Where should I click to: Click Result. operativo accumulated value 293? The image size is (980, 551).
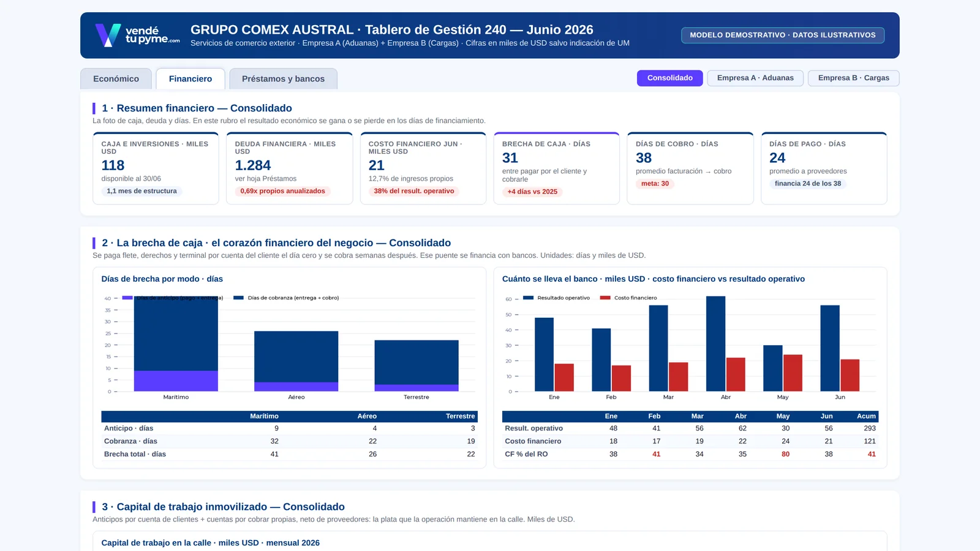(870, 429)
